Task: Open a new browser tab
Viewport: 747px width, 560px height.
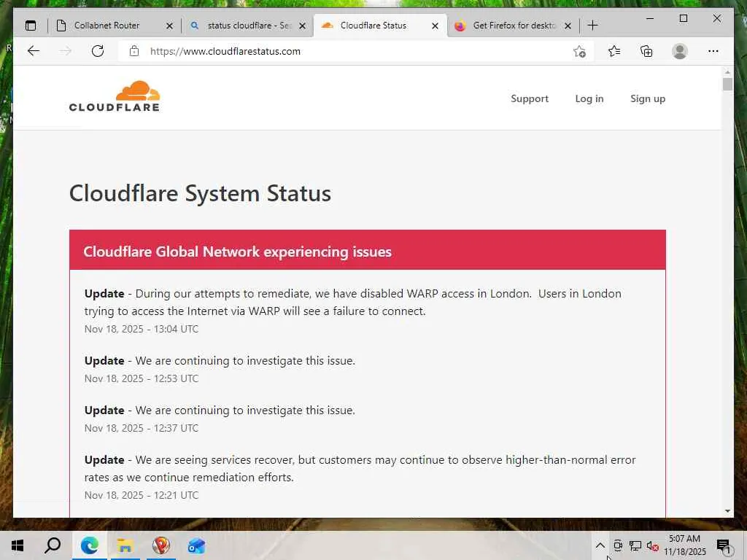Action: click(x=592, y=26)
